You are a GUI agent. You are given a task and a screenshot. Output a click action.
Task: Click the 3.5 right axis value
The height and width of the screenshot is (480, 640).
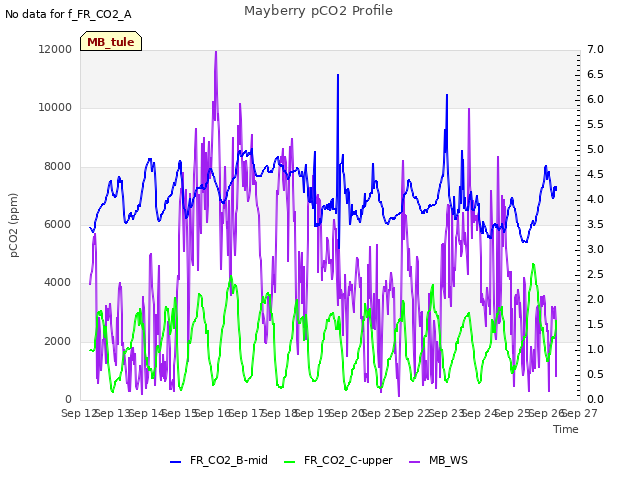(x=595, y=224)
